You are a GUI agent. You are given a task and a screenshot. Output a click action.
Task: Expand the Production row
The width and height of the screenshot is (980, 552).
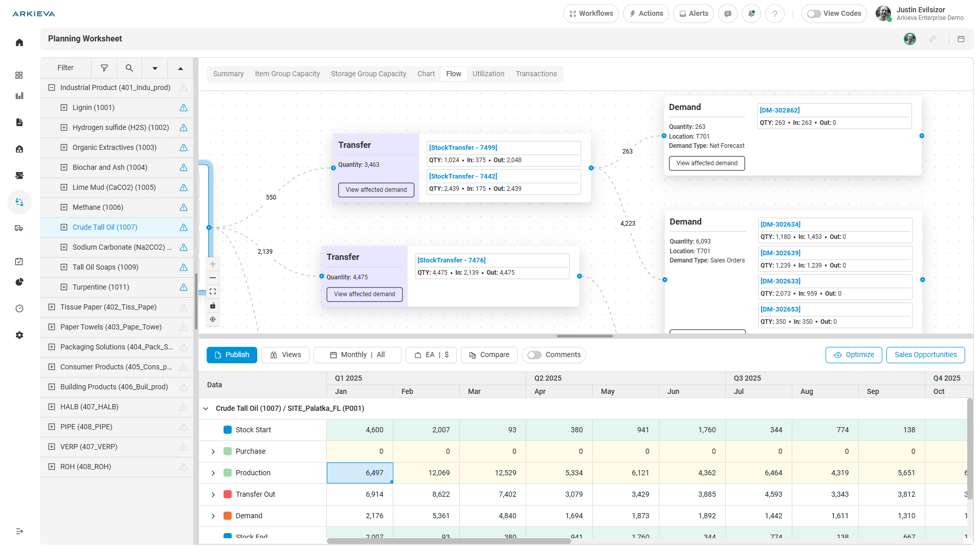coord(213,473)
